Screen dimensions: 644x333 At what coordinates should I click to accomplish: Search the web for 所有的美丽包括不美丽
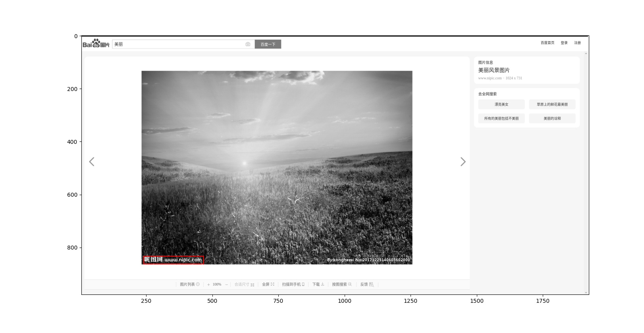(501, 118)
